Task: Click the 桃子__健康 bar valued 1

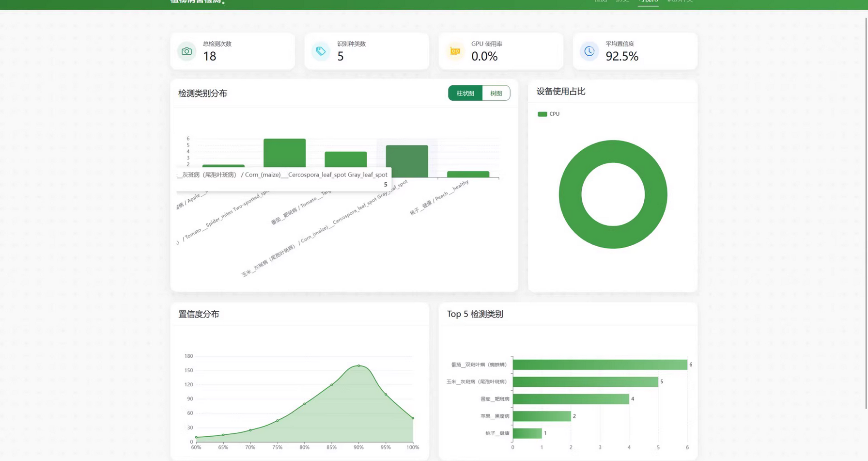Action: coord(527,433)
